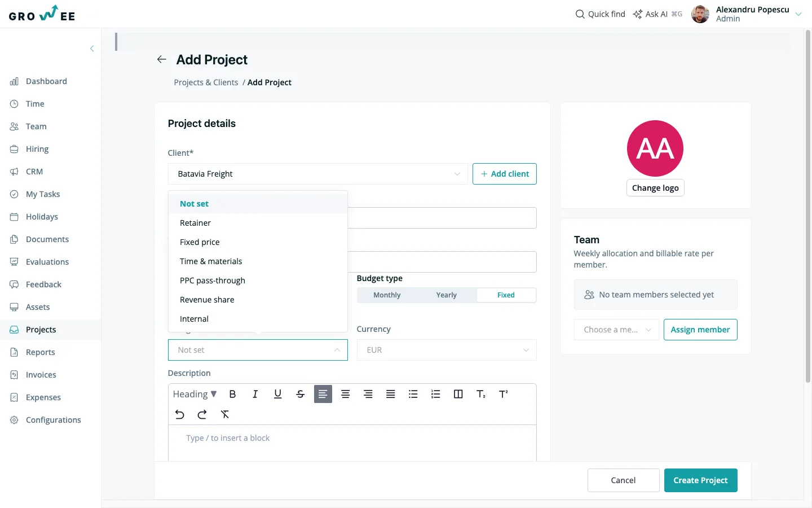Align description text left
The height and width of the screenshot is (508, 812).
tap(323, 394)
